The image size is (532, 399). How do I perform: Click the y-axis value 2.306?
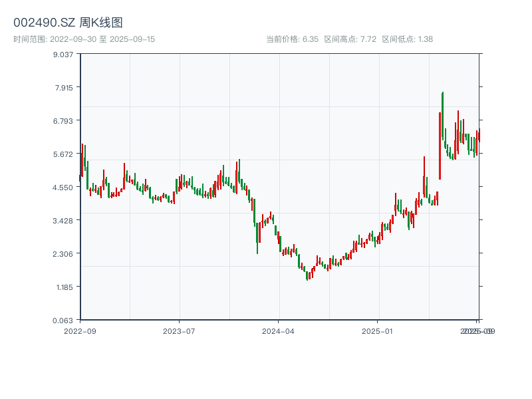coord(63,254)
